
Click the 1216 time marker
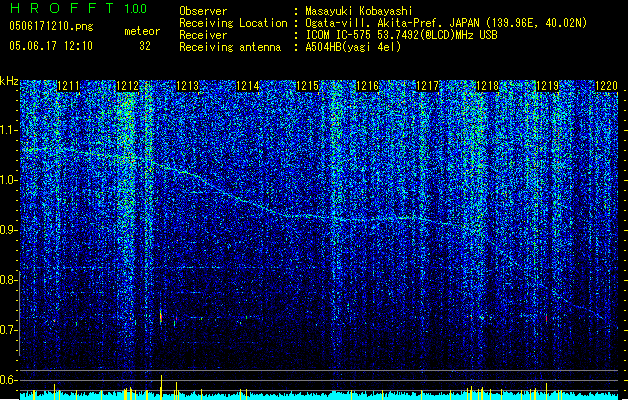tap(367, 86)
